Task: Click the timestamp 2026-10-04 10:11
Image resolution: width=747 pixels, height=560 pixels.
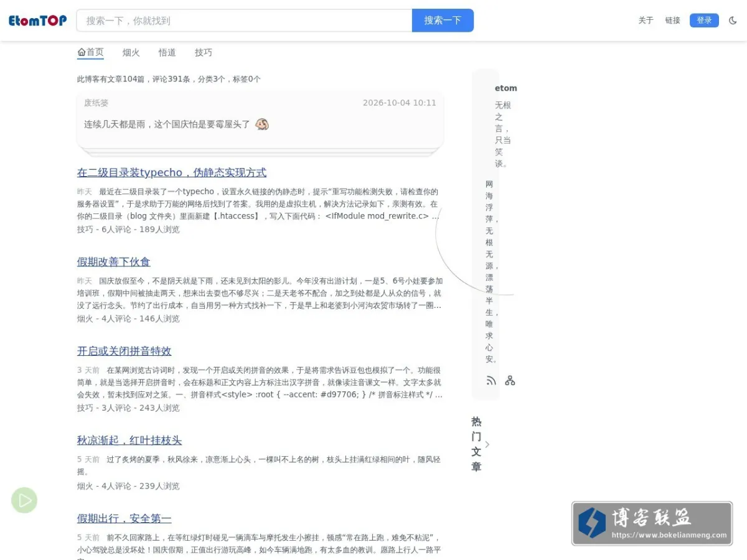Action: click(x=400, y=103)
